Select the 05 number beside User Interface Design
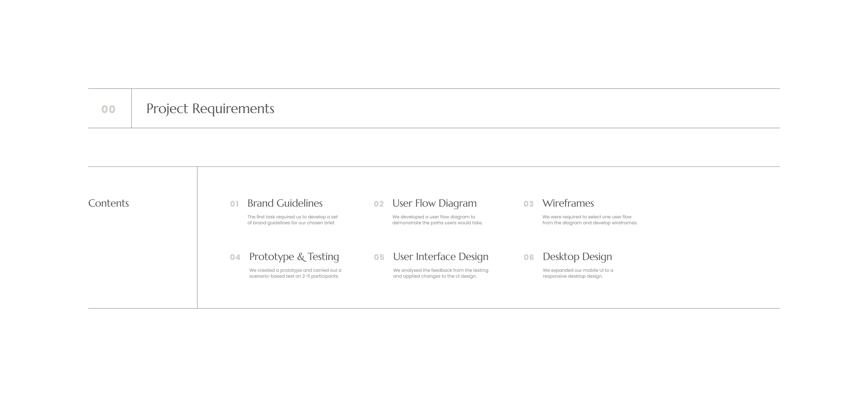Screen dimensions: 868x397 click(379, 257)
